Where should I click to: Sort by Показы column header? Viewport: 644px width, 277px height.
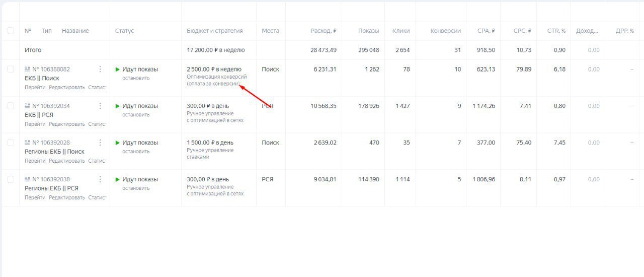(x=369, y=31)
